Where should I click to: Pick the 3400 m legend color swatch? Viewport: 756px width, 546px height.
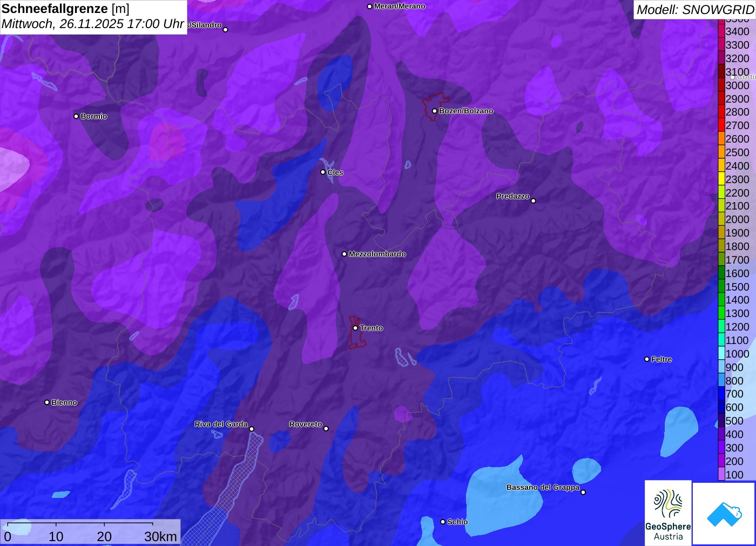click(721, 31)
